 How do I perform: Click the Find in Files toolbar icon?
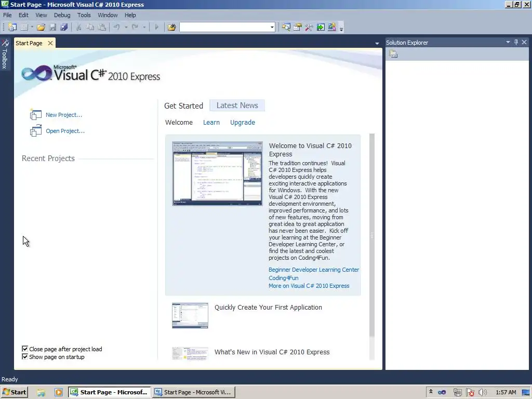click(x=171, y=27)
